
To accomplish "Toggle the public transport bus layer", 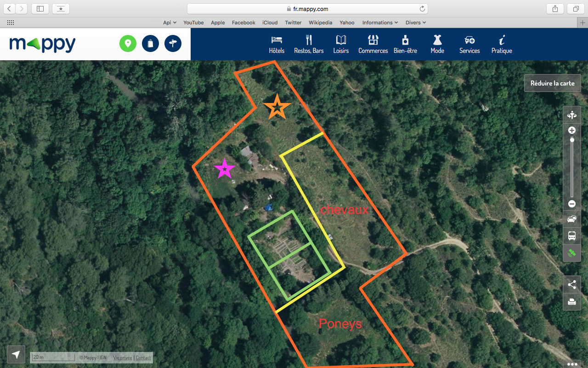I will 572,236.
